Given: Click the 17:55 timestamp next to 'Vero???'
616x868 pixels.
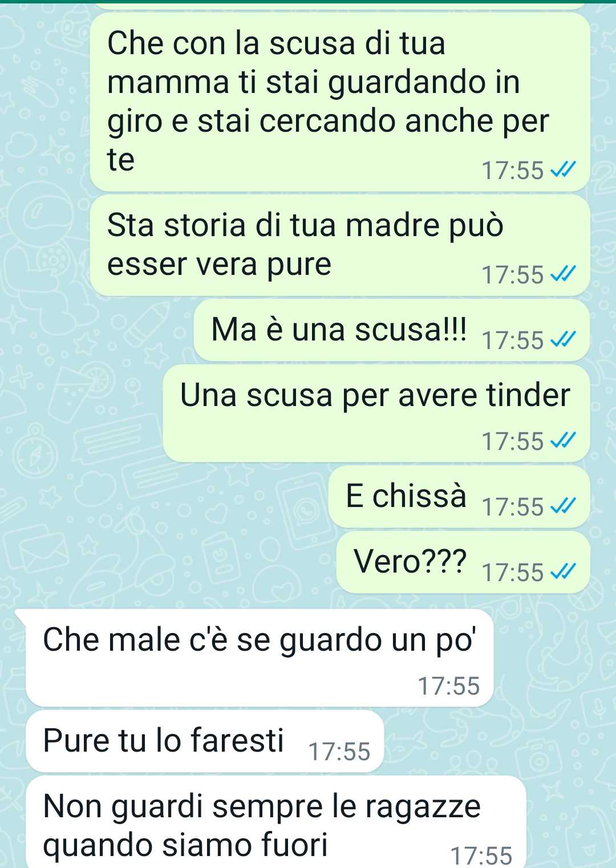Looking at the screenshot, I should 513,573.
